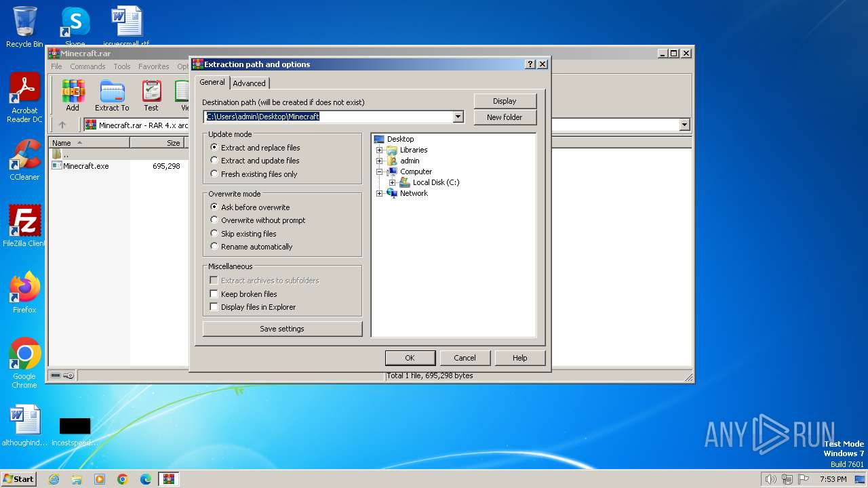The height and width of the screenshot is (488, 868).
Task: Open the Start menu
Action: 18,479
